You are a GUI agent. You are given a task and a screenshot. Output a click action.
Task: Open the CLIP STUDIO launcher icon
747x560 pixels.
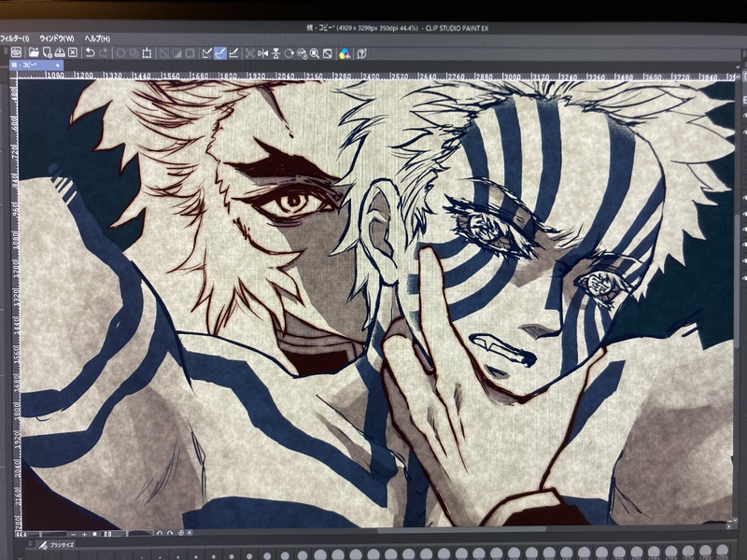coord(16,52)
